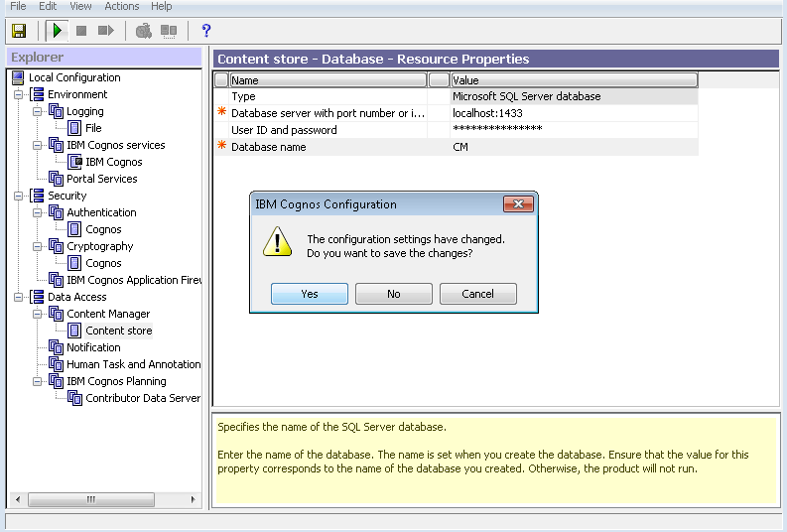The image size is (787, 532).
Task: Click the localhost:1433 value field
Action: (x=574, y=113)
